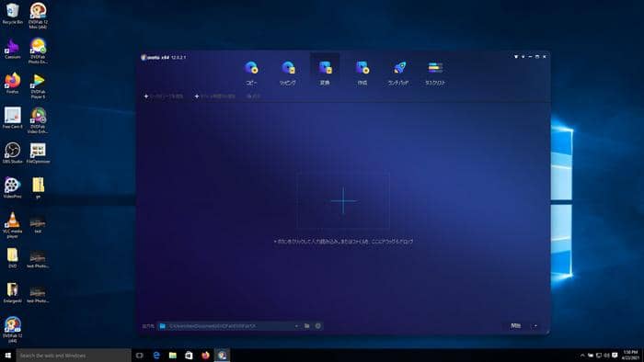Open File Explorer from the taskbar
Viewport: 644px width, 362px height.
(173, 355)
